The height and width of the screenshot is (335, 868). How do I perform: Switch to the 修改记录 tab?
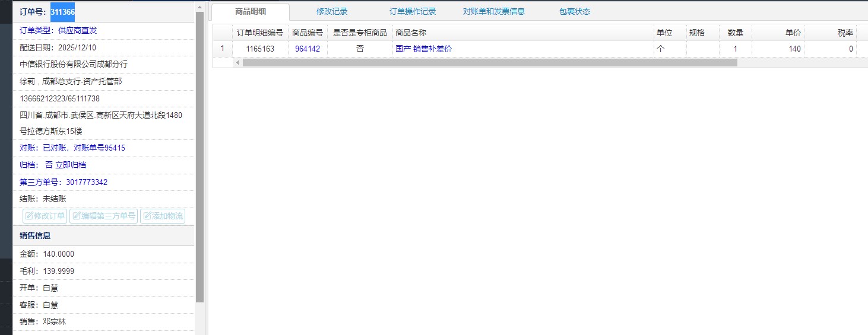pos(332,11)
